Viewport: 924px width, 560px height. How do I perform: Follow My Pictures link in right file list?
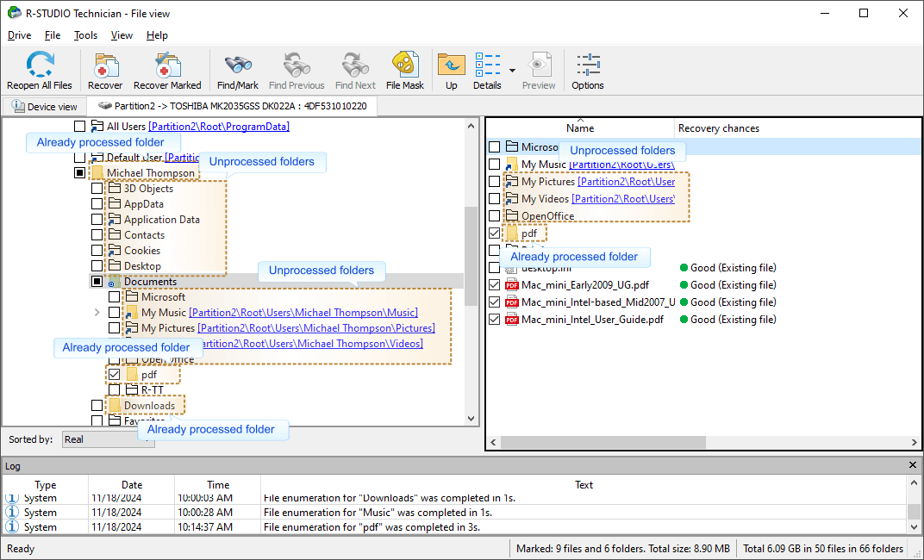pos(627,182)
